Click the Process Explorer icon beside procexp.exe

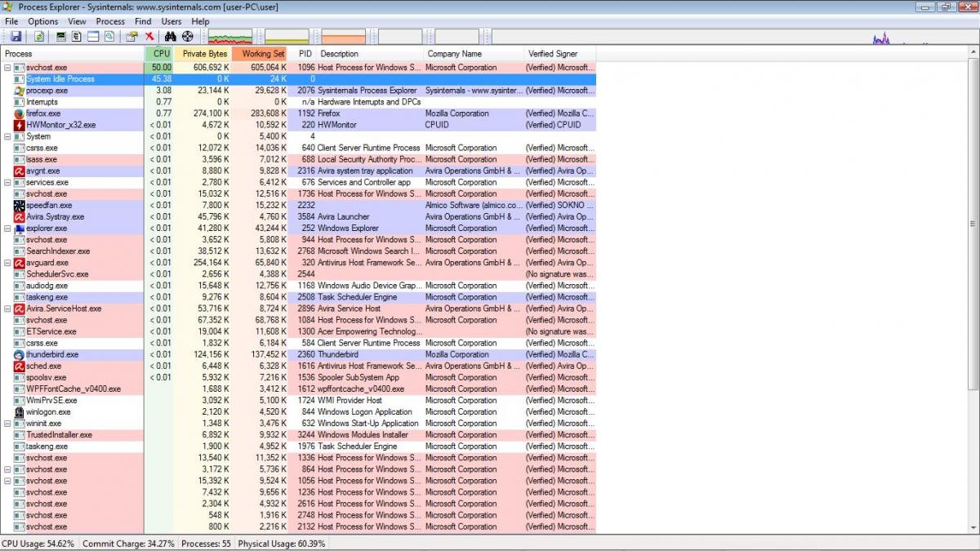20,91
